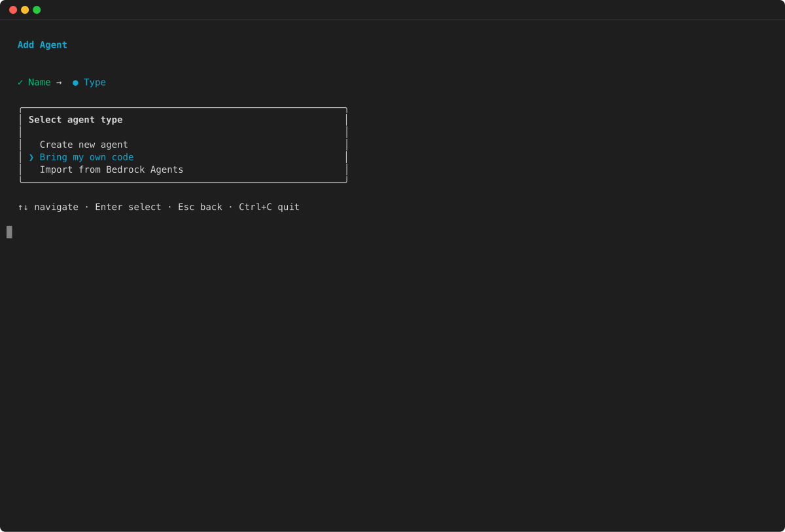
Task: Select the Import from Bedrock Agents option
Action: click(x=111, y=169)
